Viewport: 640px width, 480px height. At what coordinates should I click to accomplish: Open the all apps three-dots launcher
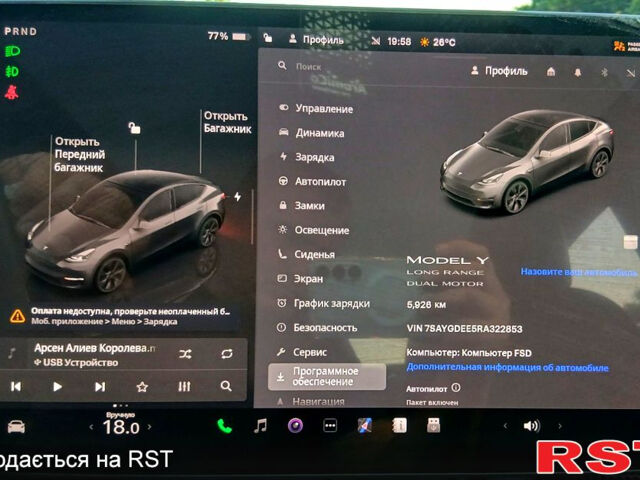330,426
